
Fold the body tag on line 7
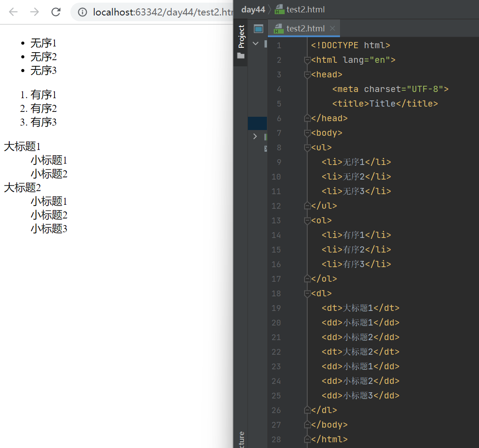coord(307,133)
